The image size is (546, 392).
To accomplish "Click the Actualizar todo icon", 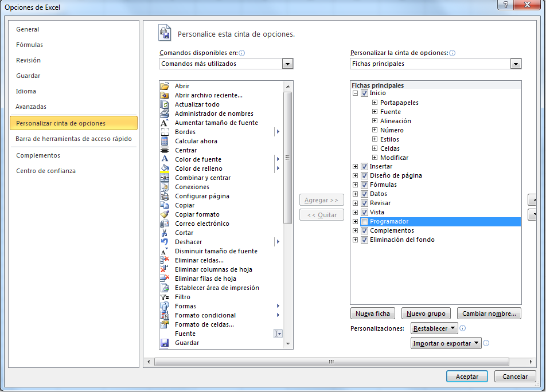I will pyautogui.click(x=165, y=104).
